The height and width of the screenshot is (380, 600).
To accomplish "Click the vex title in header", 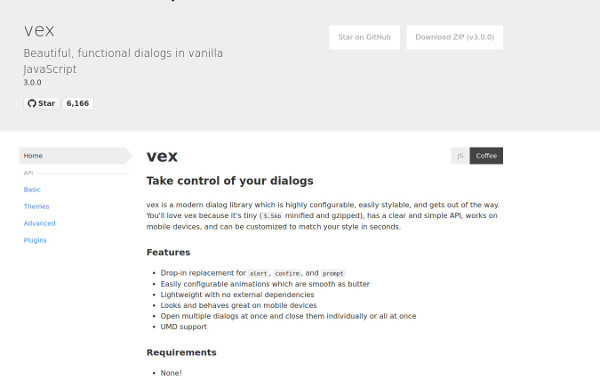I will [39, 31].
